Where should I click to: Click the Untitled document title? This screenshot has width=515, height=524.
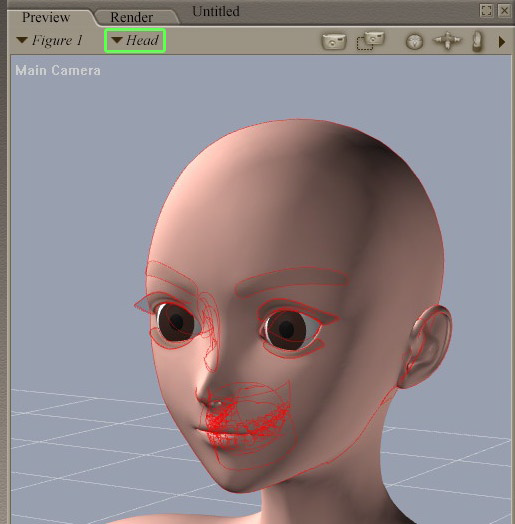coord(216,11)
